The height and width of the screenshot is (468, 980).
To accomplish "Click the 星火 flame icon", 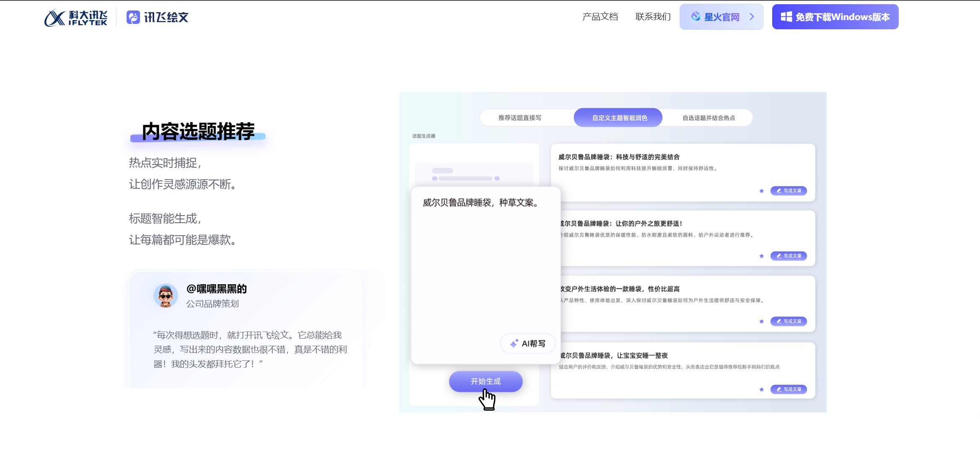I will tap(696, 17).
